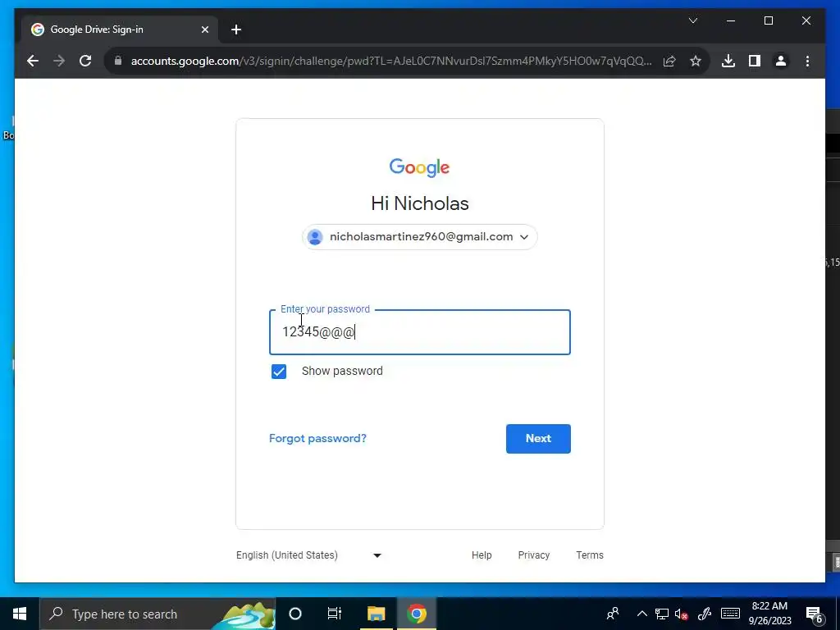The image size is (840, 630).
Task: Open Windows Ink Workspace icon
Action: 705,614
